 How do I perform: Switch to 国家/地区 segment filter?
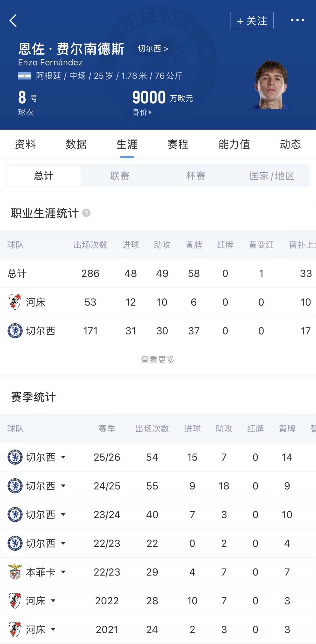272,176
